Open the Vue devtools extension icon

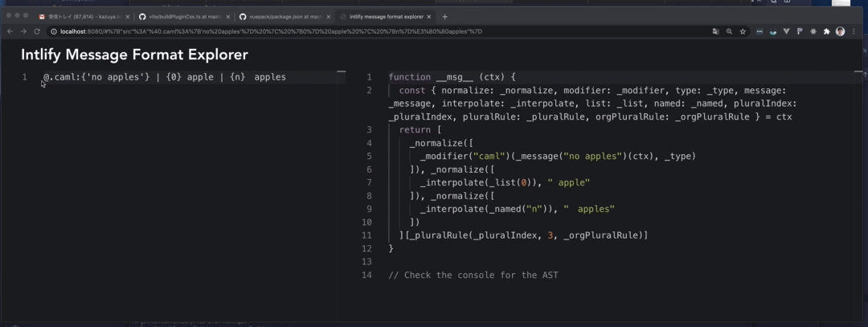click(x=786, y=31)
